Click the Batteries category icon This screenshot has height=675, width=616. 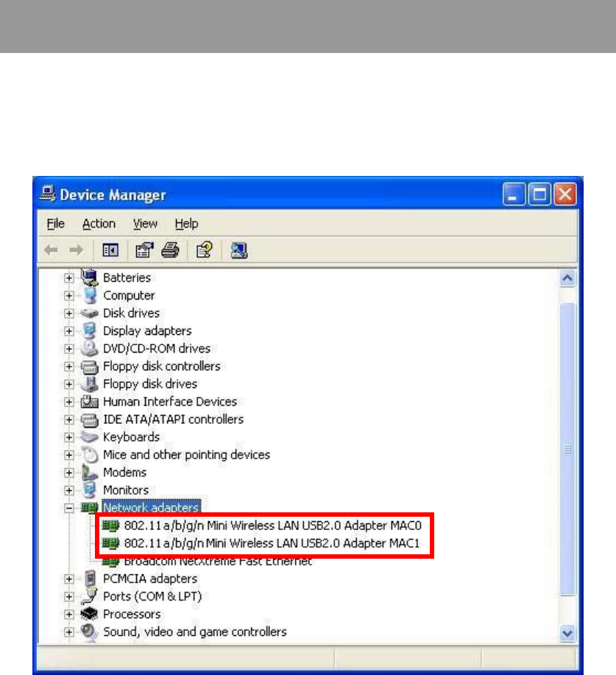[89, 278]
